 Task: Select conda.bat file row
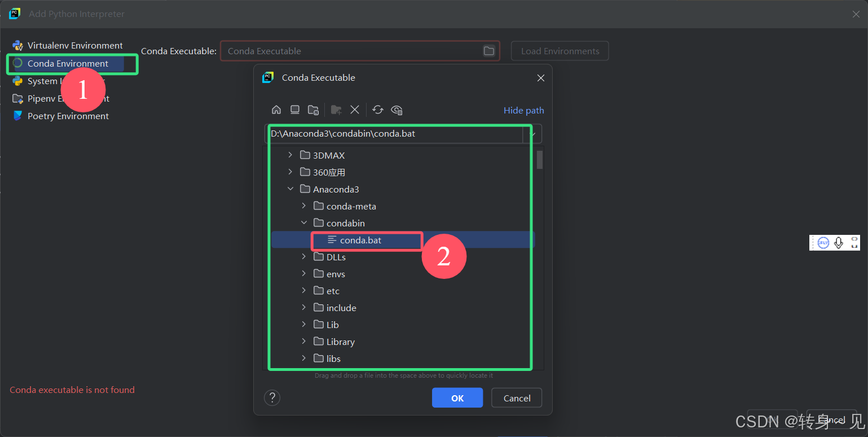[403, 240]
